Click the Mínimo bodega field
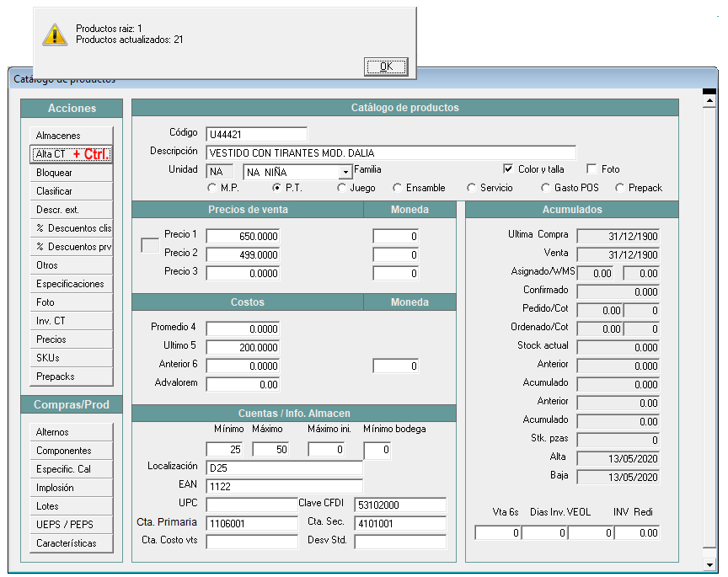Viewport: 728px width, 577px height. [377, 451]
